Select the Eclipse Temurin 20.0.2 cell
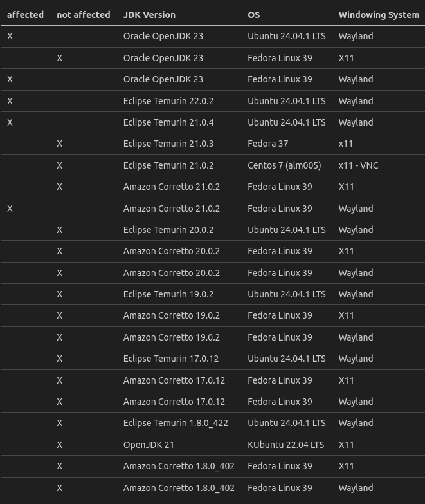Screen dimensions: 425x504 [168, 230]
